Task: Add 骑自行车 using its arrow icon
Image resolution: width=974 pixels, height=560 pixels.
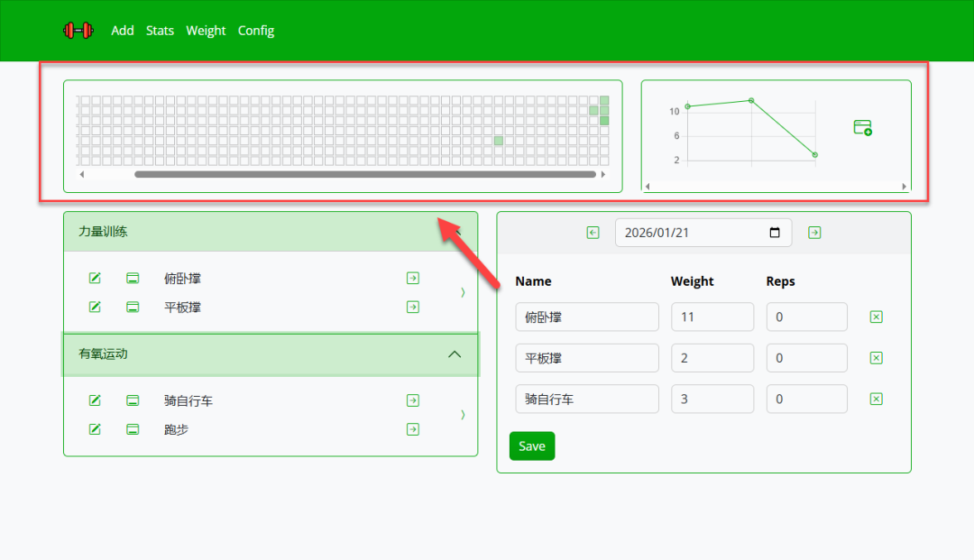Action: [413, 400]
